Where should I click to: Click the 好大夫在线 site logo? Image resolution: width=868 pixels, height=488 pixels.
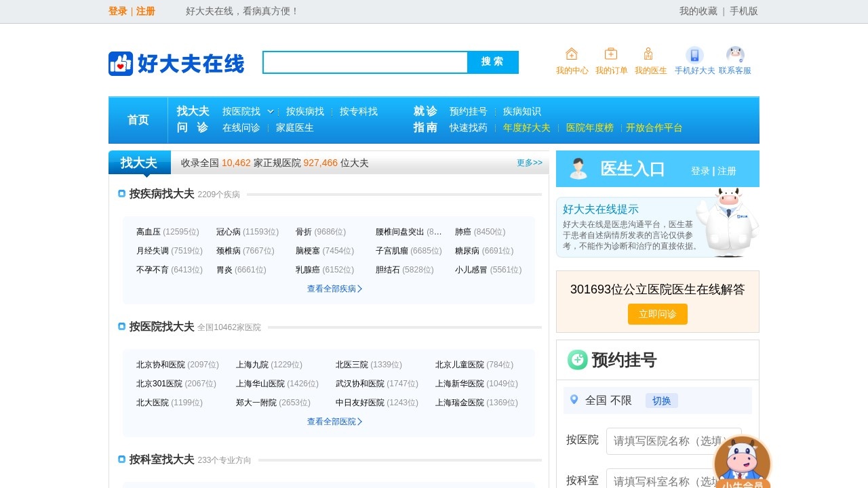[176, 63]
